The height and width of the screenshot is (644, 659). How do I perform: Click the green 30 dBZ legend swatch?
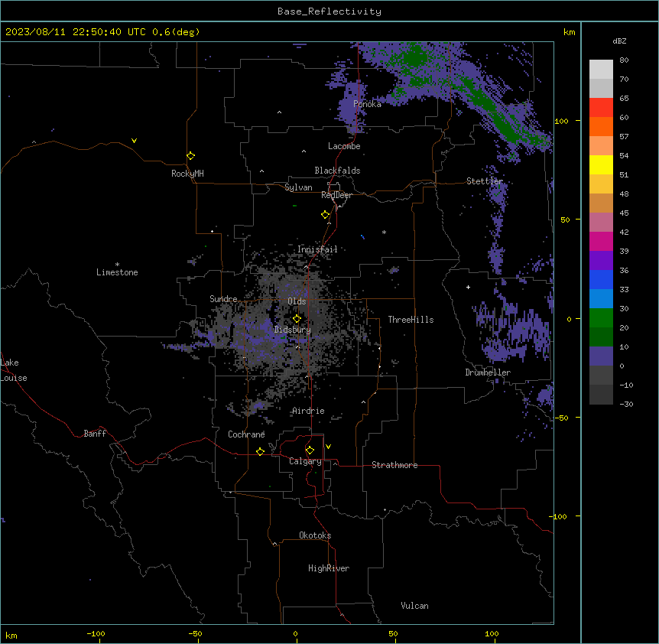click(601, 318)
